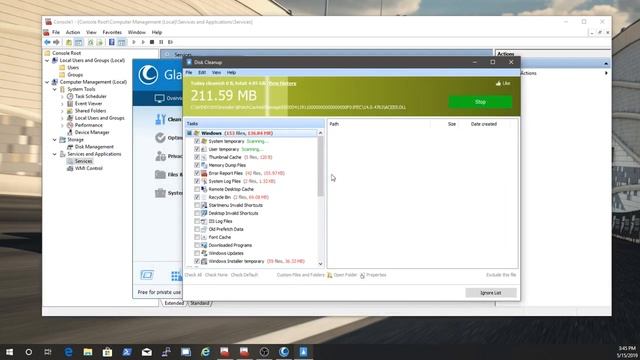Collapse Local Users and Groups (Local) node
Viewport: 640px width, 360px height.
[x=47, y=60]
